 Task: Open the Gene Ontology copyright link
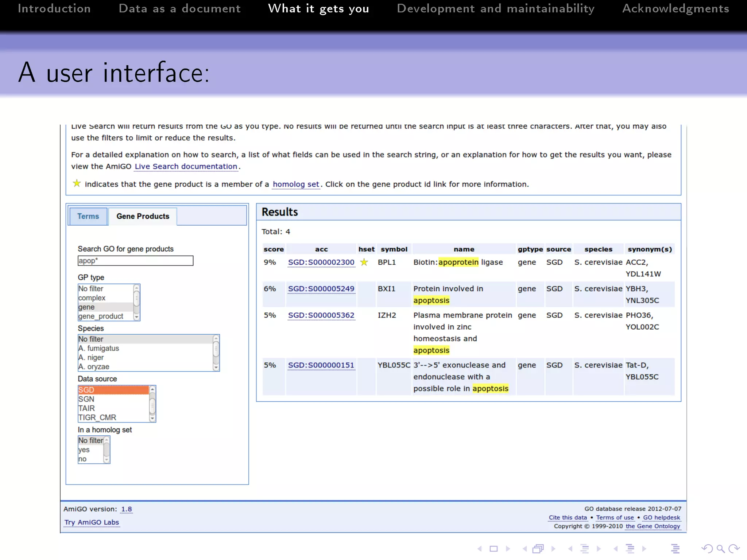pos(653,526)
